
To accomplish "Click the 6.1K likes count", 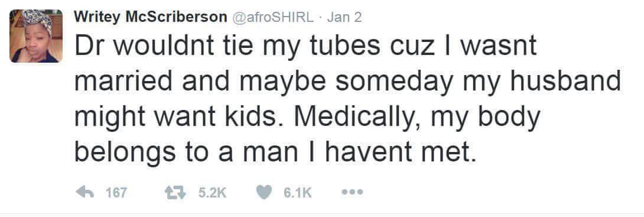I will (298, 192).
